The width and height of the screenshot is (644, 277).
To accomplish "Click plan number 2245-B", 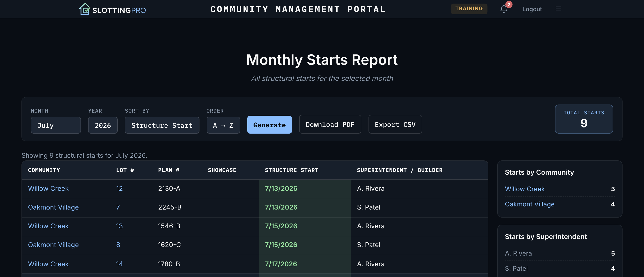I will coord(169,207).
